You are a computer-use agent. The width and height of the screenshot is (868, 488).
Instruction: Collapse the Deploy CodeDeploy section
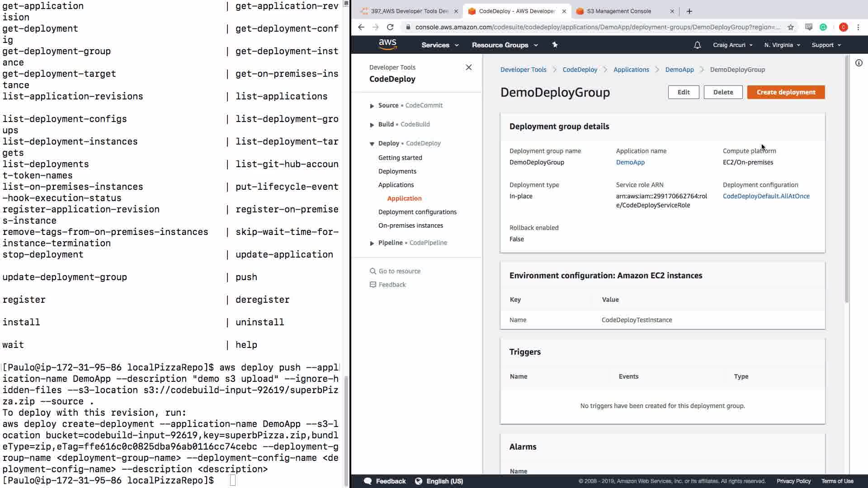[x=372, y=144]
